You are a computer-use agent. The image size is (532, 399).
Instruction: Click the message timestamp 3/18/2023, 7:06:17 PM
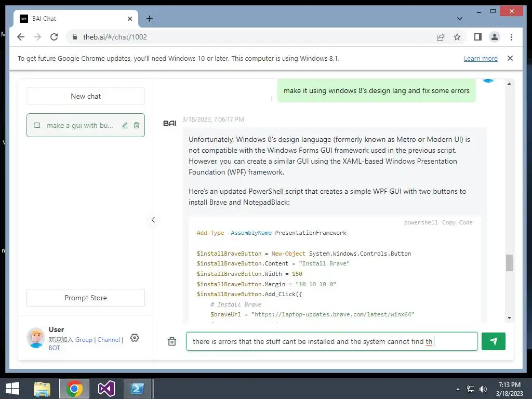tap(213, 119)
